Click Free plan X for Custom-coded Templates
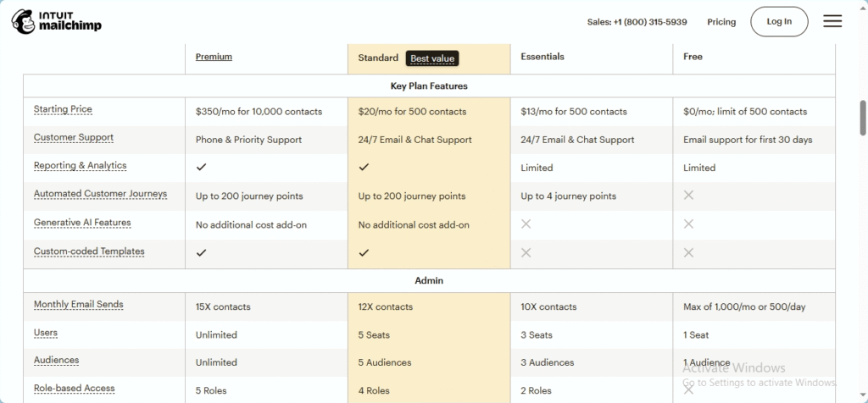The height and width of the screenshot is (403, 868). click(x=688, y=252)
